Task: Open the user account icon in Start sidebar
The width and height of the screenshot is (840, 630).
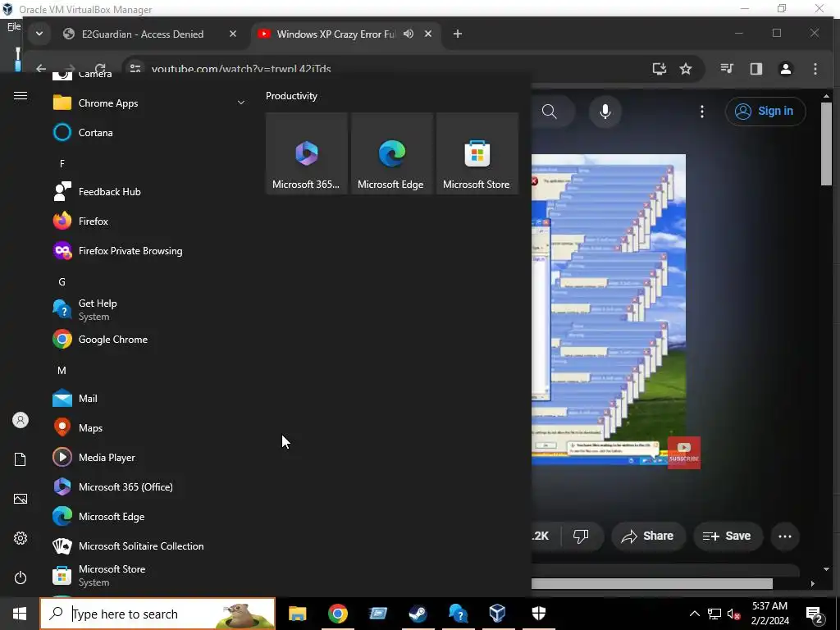Action: (21, 420)
